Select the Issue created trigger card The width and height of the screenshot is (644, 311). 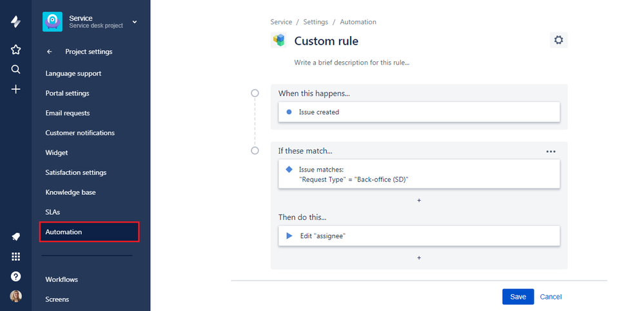(419, 112)
